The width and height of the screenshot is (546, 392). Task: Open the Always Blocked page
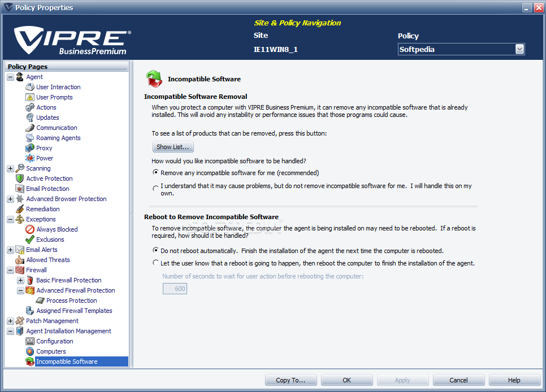point(57,229)
